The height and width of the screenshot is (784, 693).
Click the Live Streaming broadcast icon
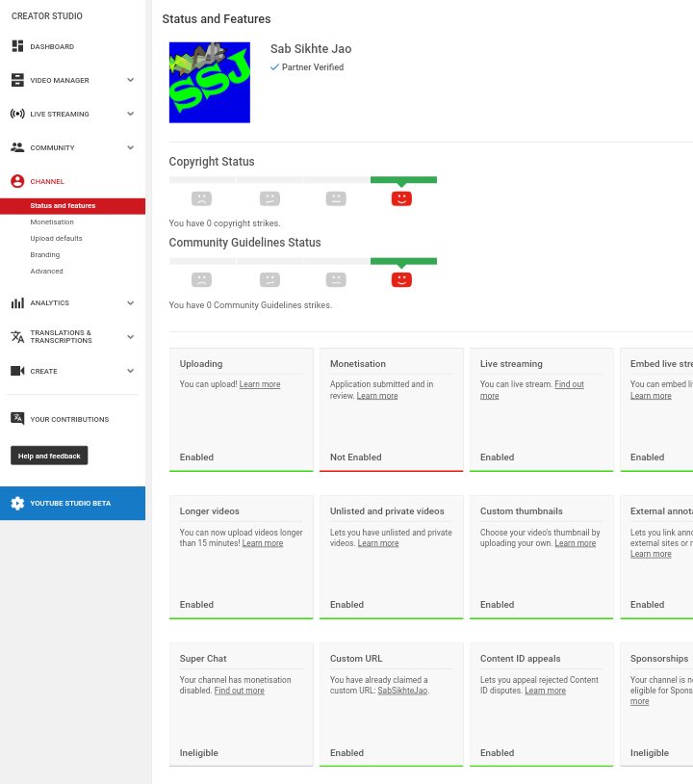(x=17, y=114)
